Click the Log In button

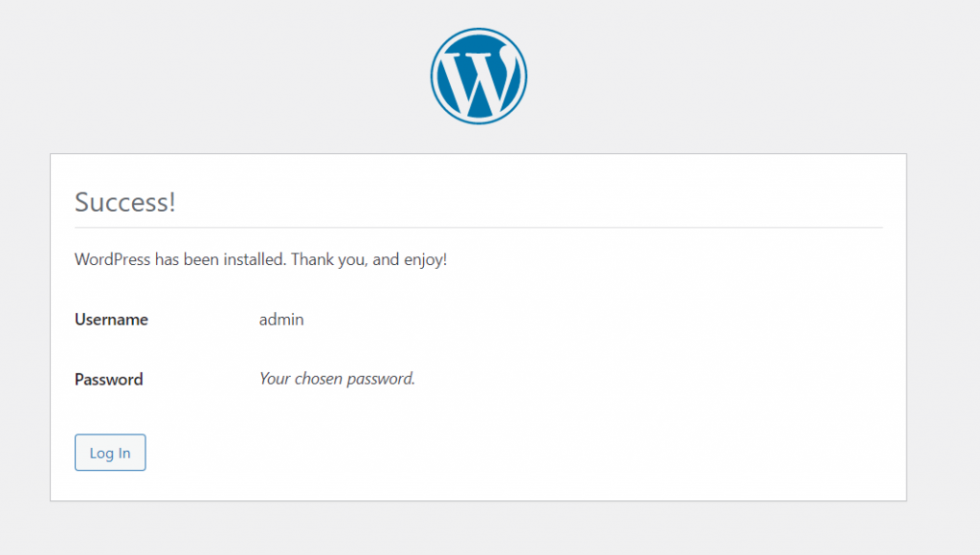110,453
